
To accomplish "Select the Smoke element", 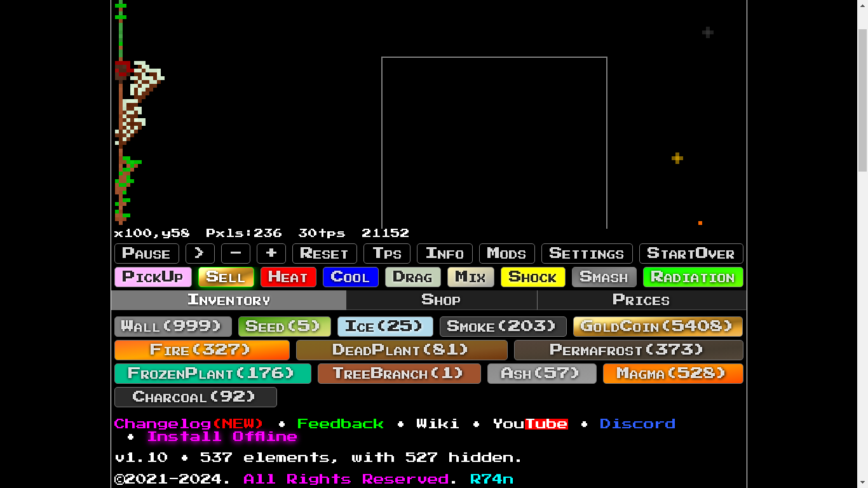I will [x=503, y=326].
